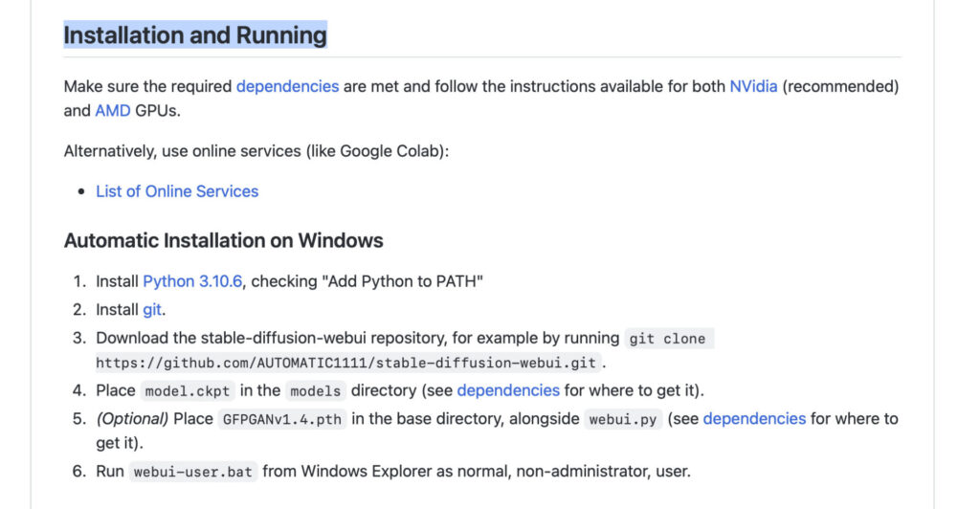
Task: Click the Google Colab text
Action: tap(394, 151)
